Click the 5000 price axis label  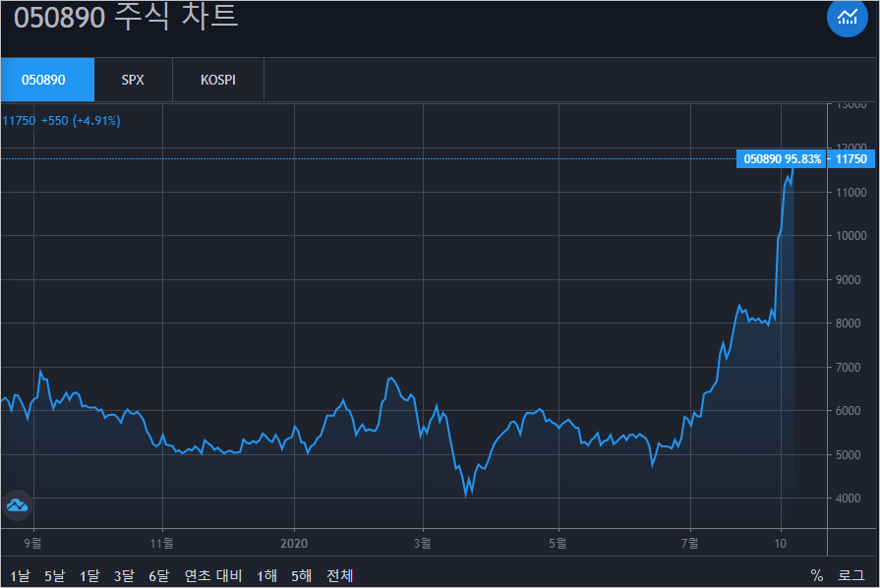tap(848, 454)
